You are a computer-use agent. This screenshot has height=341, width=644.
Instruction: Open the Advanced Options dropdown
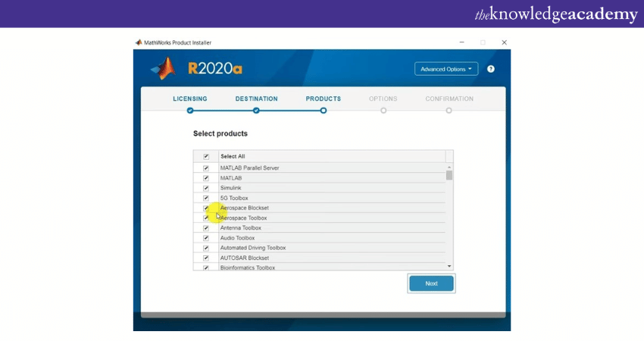click(446, 69)
